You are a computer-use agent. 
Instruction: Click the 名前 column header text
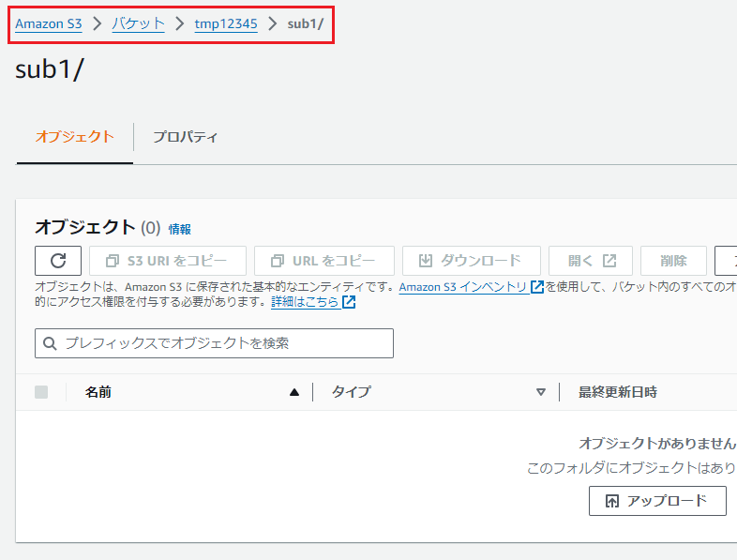coord(98,392)
